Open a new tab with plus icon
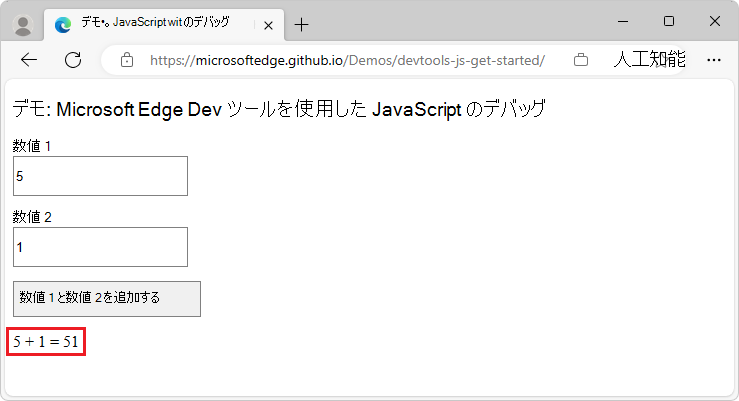This screenshot has width=739, height=401. pyautogui.click(x=301, y=25)
